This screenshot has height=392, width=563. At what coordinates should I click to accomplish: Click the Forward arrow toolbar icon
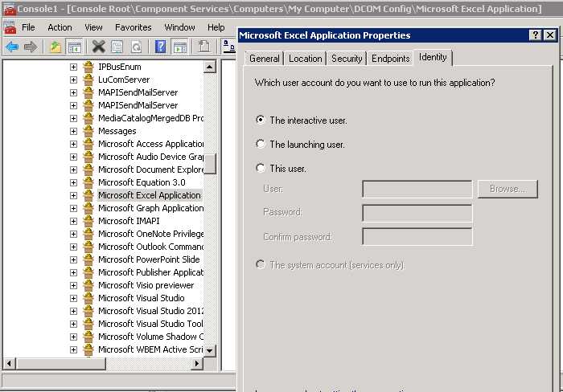(x=31, y=47)
